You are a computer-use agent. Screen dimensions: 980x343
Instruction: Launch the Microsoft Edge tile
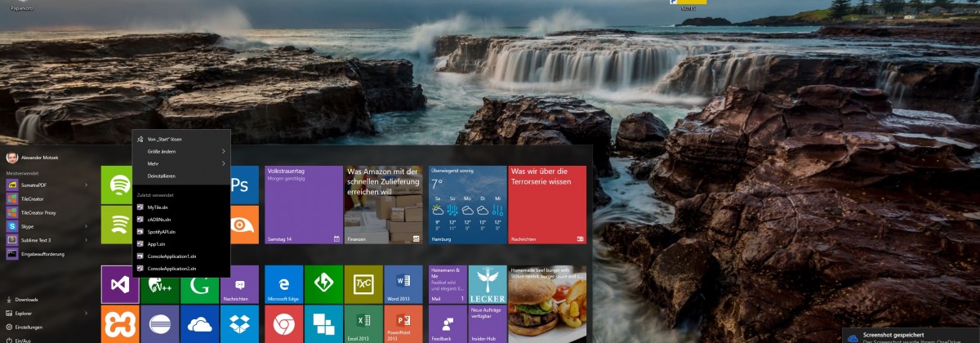point(284,284)
